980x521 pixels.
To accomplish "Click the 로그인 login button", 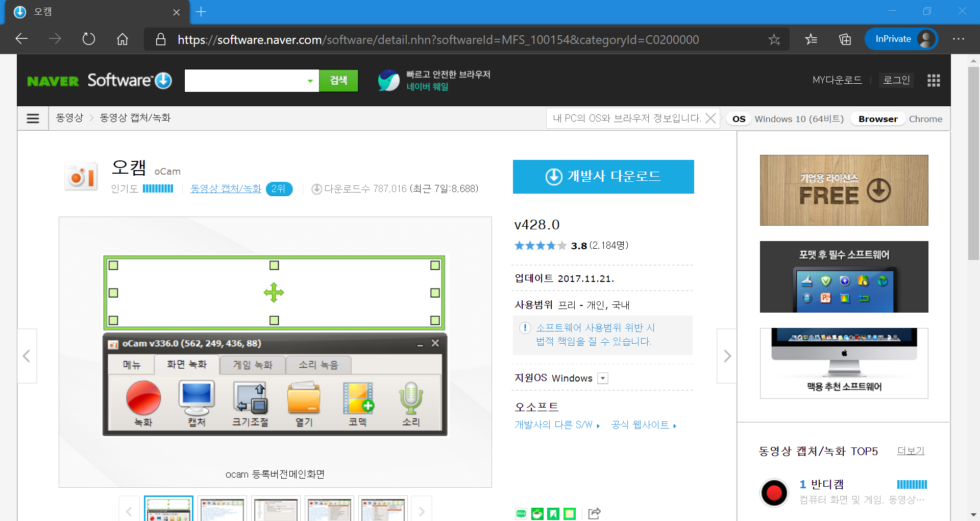I will point(897,80).
